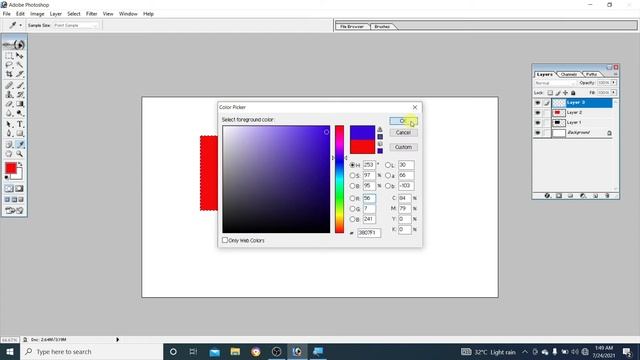Select the Dodge tool

coord(20,113)
